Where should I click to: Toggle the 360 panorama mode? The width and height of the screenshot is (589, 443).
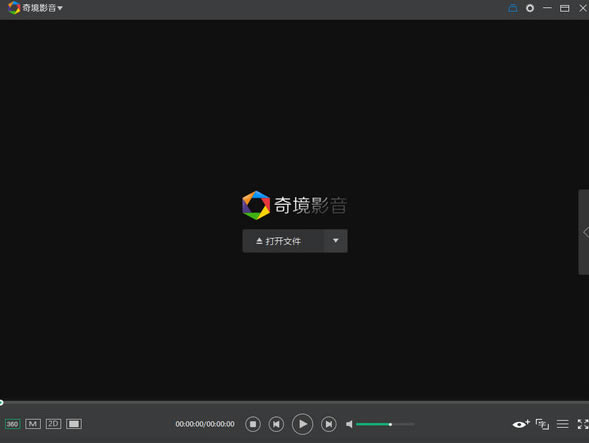point(12,424)
